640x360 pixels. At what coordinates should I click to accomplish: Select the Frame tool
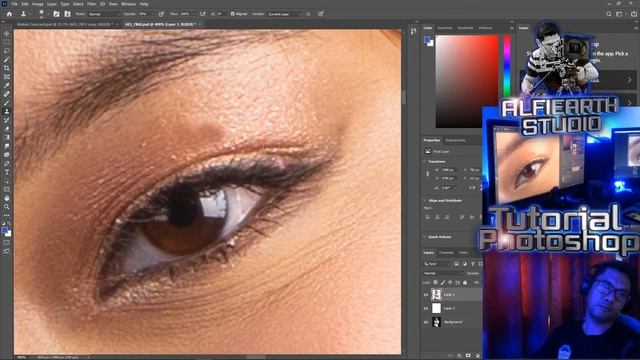(x=7, y=76)
